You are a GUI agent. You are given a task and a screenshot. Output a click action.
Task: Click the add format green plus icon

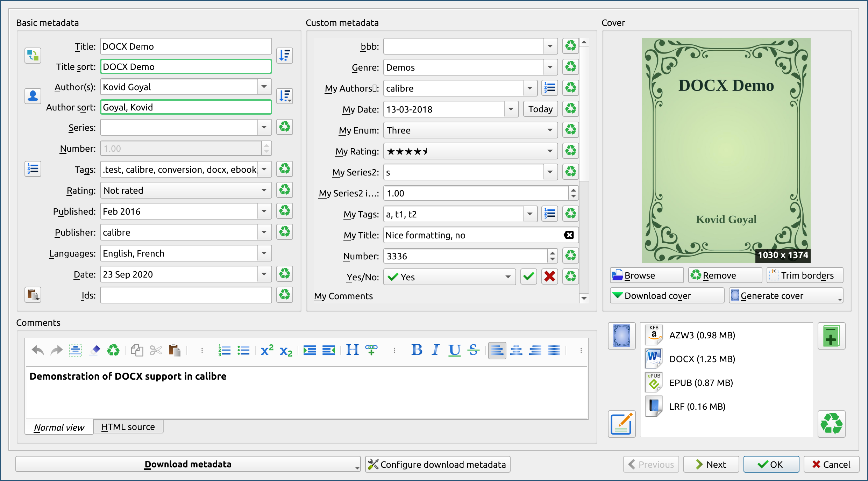tap(831, 336)
